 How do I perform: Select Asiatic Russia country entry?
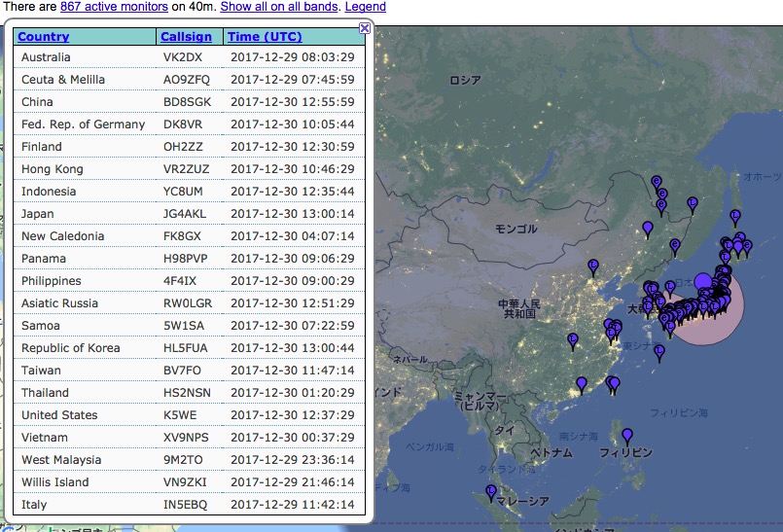[59, 303]
